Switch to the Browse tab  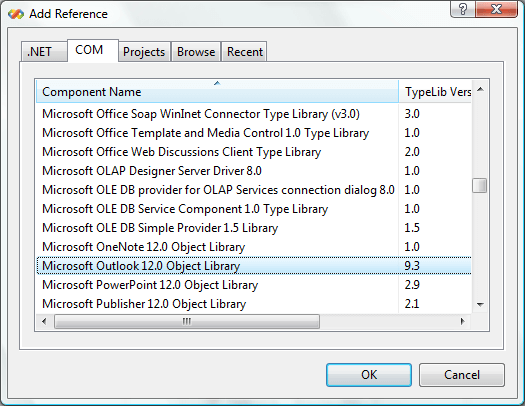tap(196, 52)
